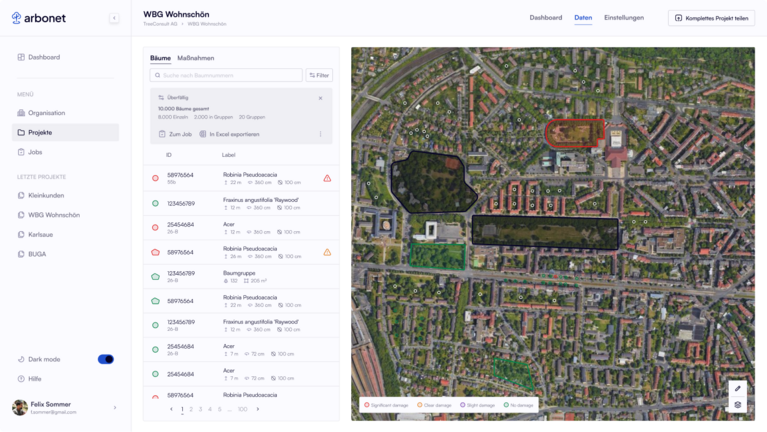Close the Überfällig filter card

(320, 98)
